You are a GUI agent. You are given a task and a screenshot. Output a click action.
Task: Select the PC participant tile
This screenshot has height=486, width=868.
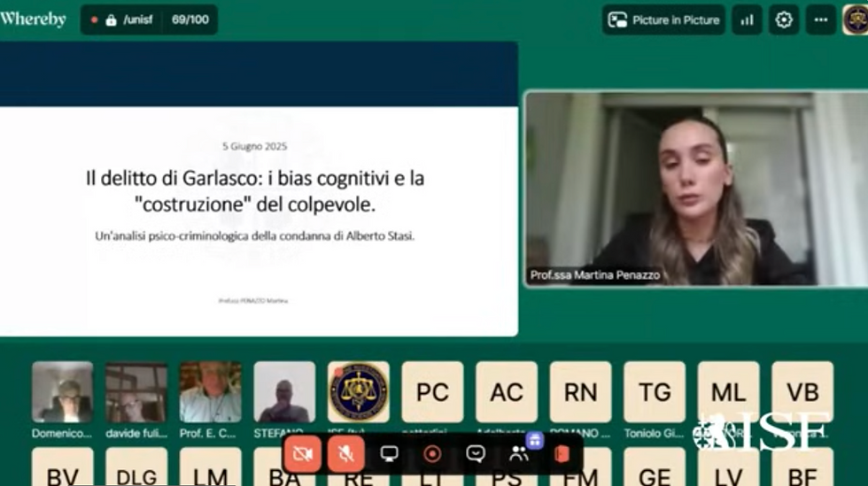(432, 392)
